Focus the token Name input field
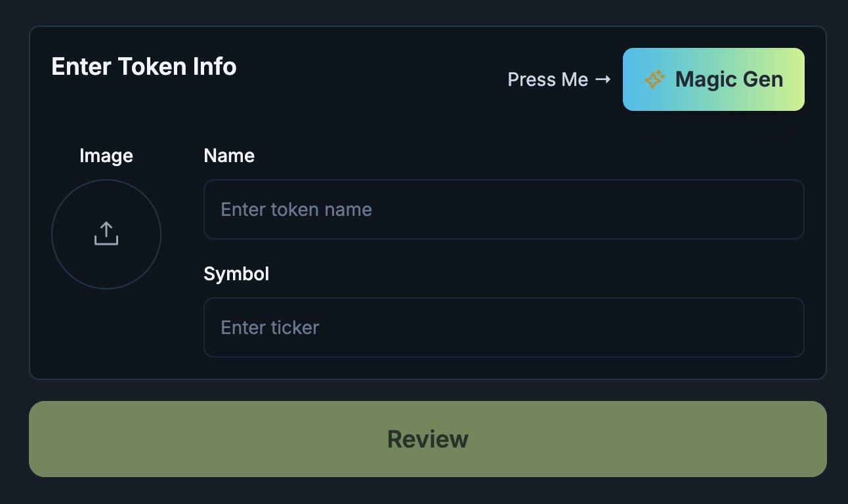Viewport: 848px width, 504px height. [x=503, y=209]
